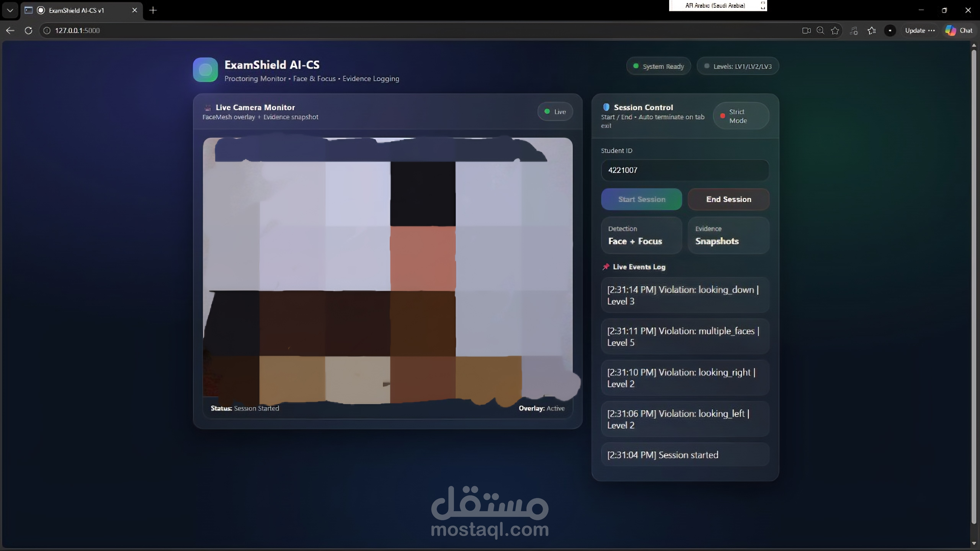
Task: Go back to the previous page
Action: pos(10,30)
